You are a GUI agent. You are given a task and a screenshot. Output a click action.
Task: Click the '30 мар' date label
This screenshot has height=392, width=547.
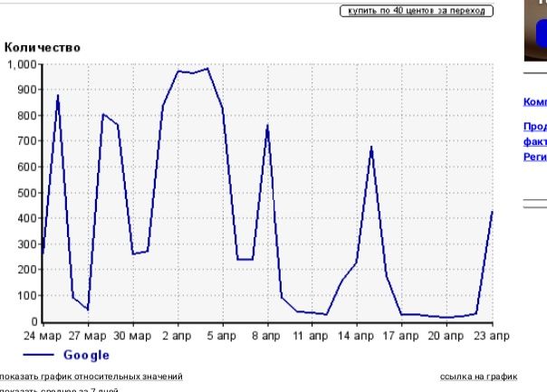[132, 336]
